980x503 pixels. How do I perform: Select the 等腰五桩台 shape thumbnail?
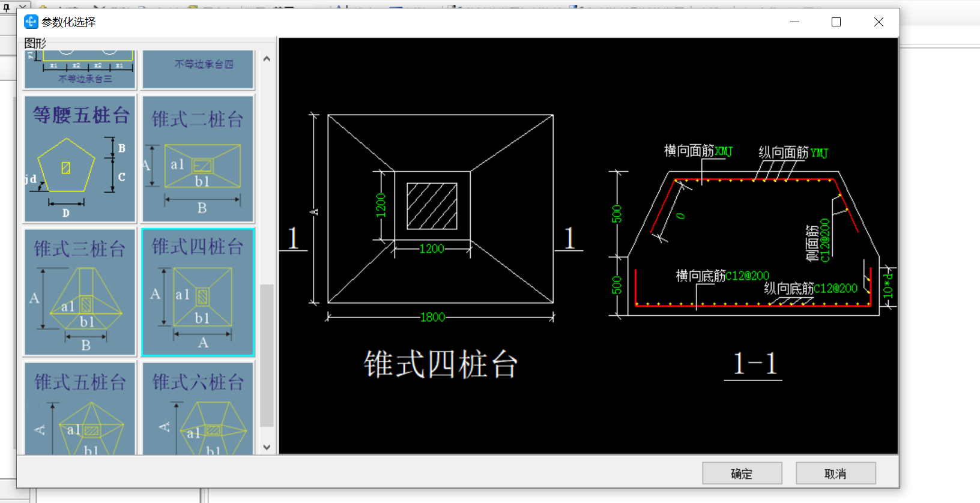[80, 158]
